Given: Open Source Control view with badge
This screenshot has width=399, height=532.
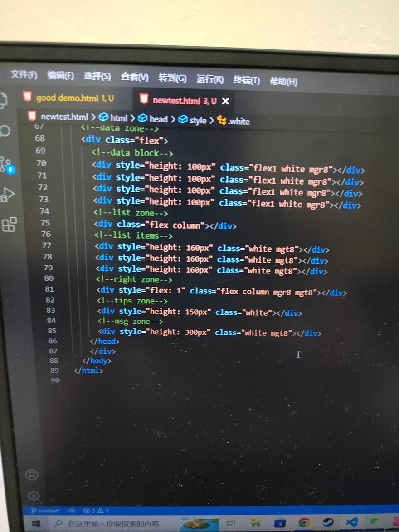Looking at the screenshot, I should click(x=6, y=164).
